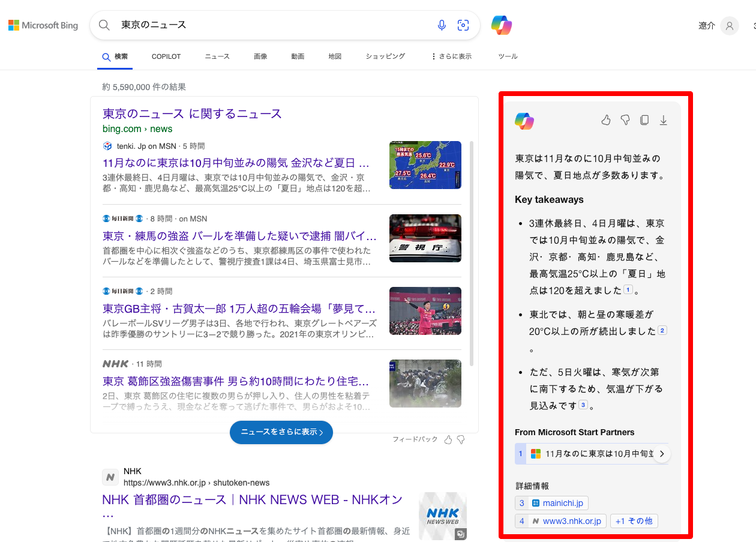Click thumbs down beside フィードバック

point(461,440)
